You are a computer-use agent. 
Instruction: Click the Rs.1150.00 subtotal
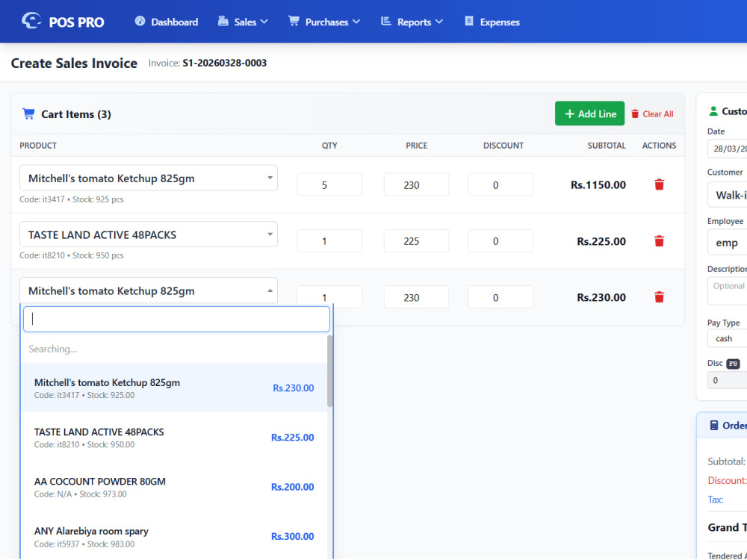[598, 184]
